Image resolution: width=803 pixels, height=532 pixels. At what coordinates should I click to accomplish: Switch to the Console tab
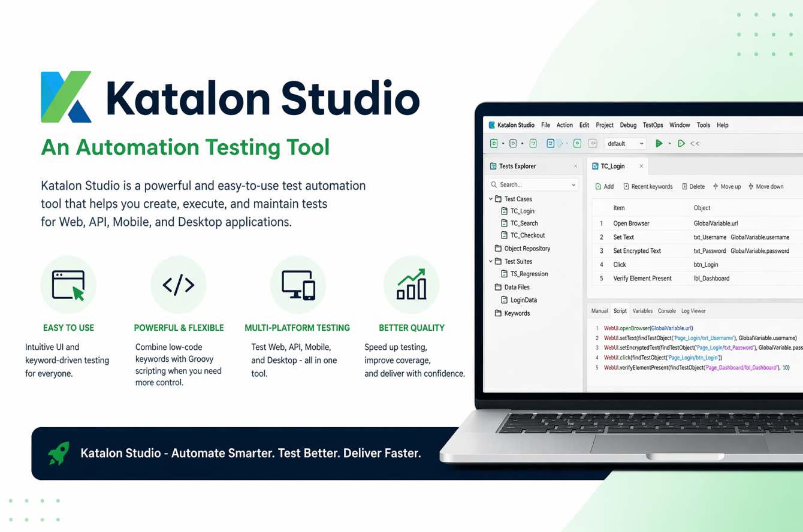[x=667, y=311]
